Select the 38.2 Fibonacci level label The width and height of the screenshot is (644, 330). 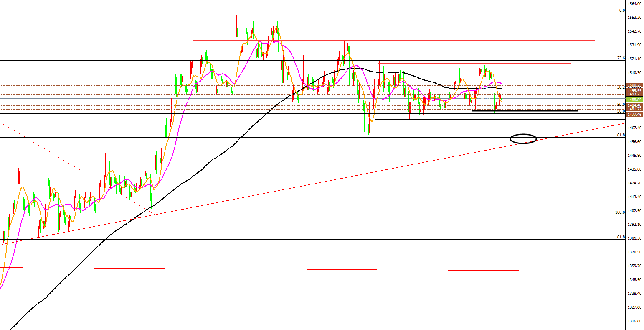[621, 87]
